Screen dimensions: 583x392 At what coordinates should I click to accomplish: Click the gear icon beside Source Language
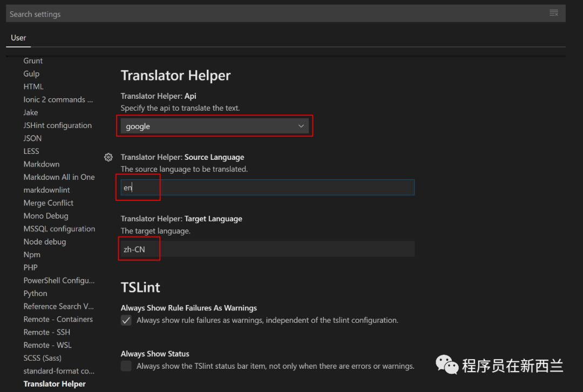(x=108, y=157)
